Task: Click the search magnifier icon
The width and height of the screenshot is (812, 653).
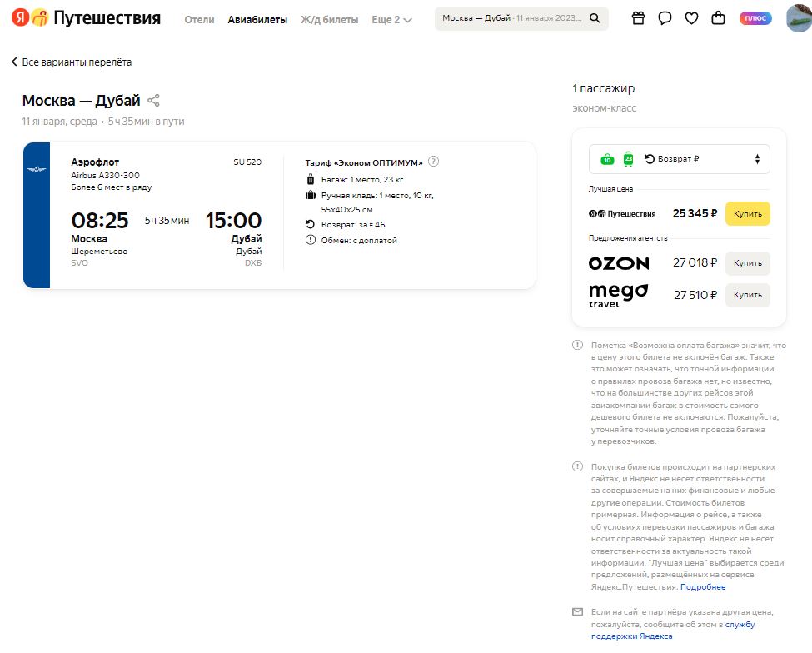Action: point(595,18)
